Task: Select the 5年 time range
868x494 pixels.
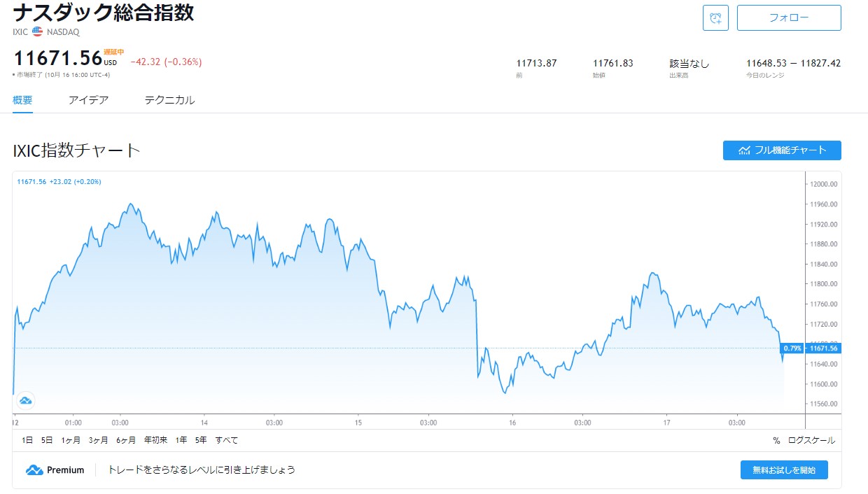Action: 201,440
